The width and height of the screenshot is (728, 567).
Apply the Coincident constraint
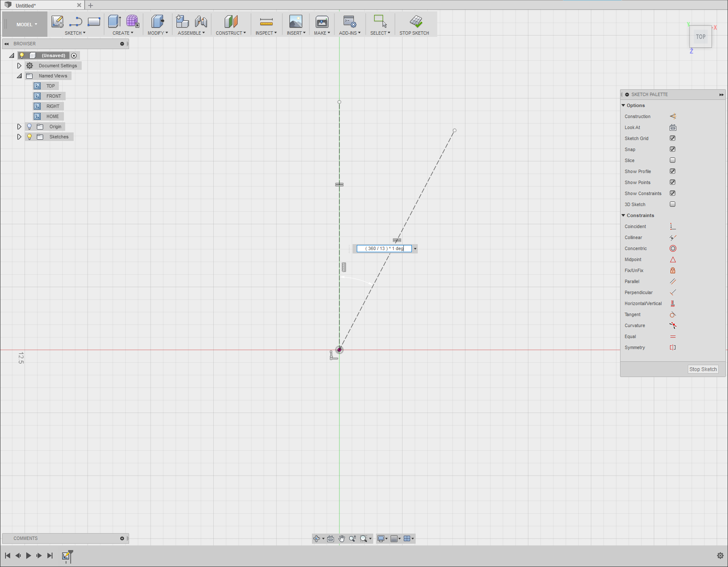click(x=673, y=226)
